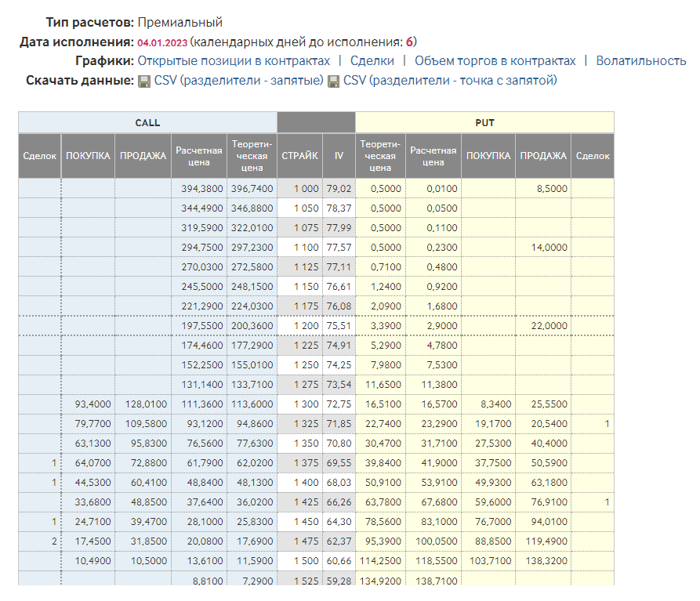Download CSV with comma separators

click(x=239, y=81)
